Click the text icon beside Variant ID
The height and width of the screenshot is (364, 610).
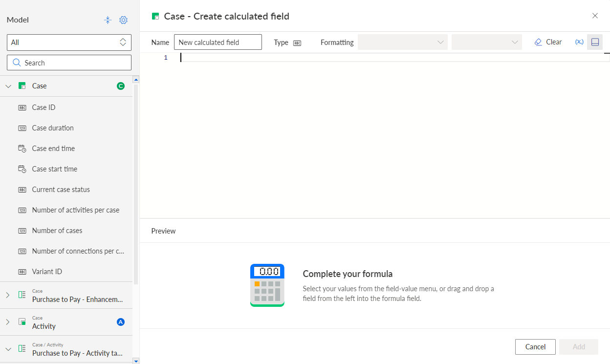22,272
